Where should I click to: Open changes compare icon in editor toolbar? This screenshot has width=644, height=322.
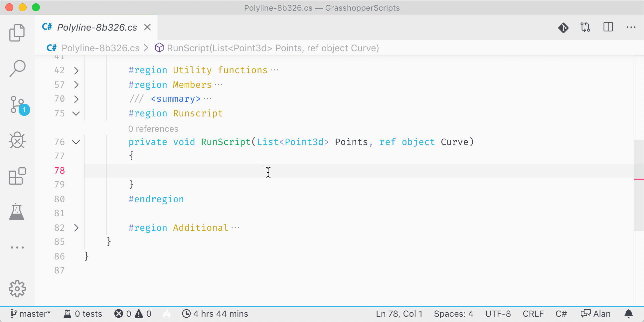(x=585, y=27)
